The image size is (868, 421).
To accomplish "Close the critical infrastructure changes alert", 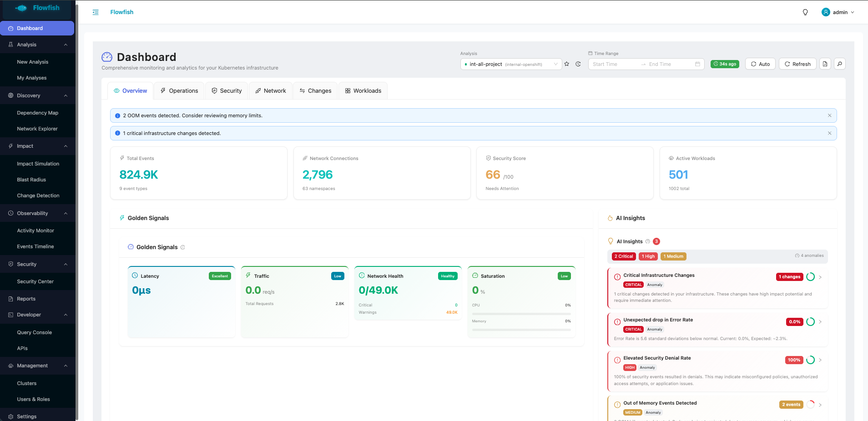I will coord(829,133).
